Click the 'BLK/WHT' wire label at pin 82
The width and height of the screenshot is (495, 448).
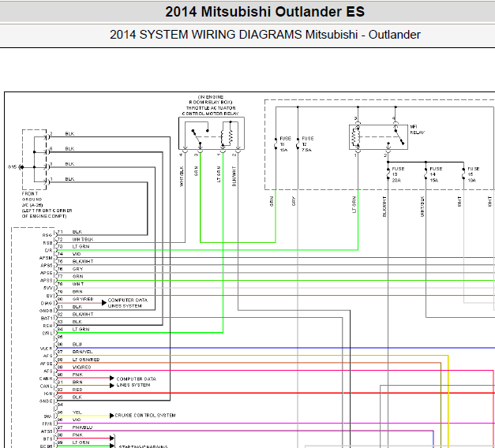[83, 315]
